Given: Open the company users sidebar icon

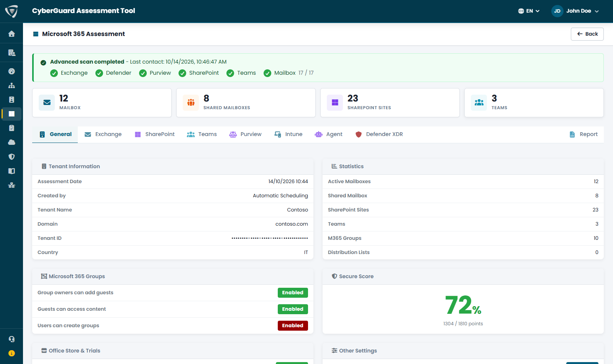Looking at the screenshot, I should (11, 52).
